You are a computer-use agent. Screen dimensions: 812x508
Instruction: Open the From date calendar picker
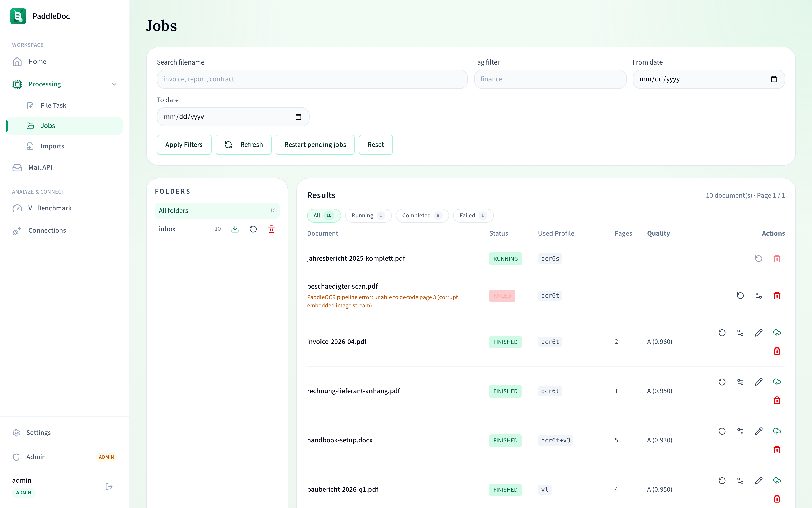[x=774, y=79]
